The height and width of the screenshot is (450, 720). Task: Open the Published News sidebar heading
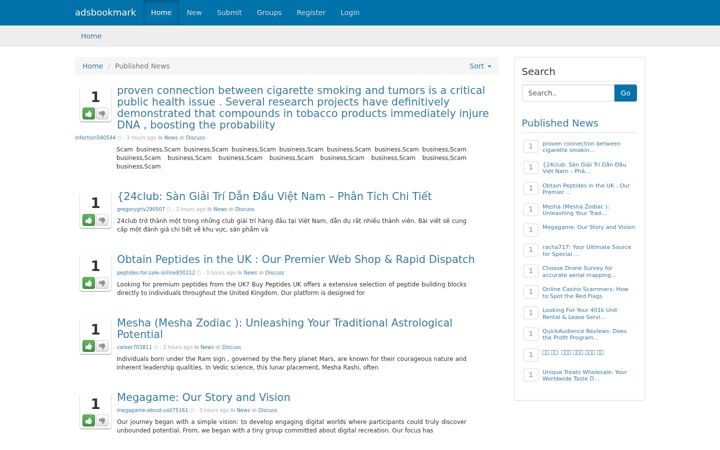click(x=560, y=123)
